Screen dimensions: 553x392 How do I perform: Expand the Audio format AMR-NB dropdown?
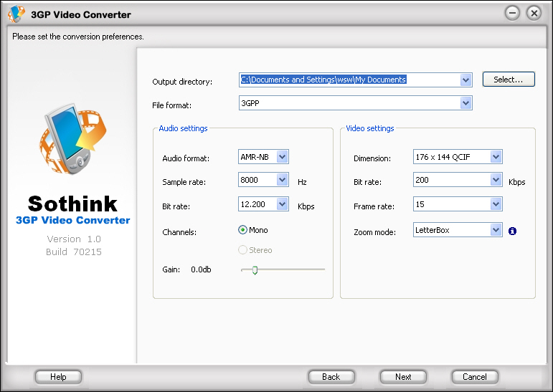(x=282, y=156)
